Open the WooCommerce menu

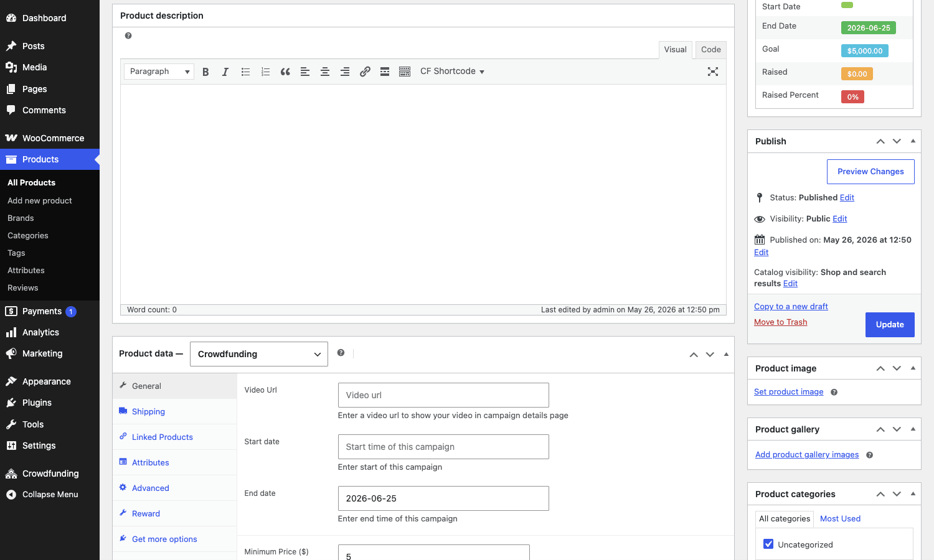point(50,138)
